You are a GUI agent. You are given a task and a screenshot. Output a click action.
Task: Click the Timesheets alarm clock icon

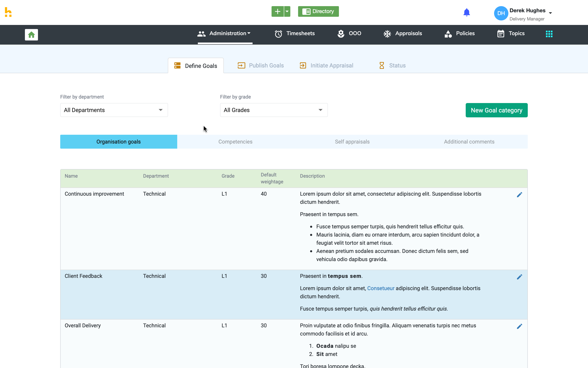point(278,34)
